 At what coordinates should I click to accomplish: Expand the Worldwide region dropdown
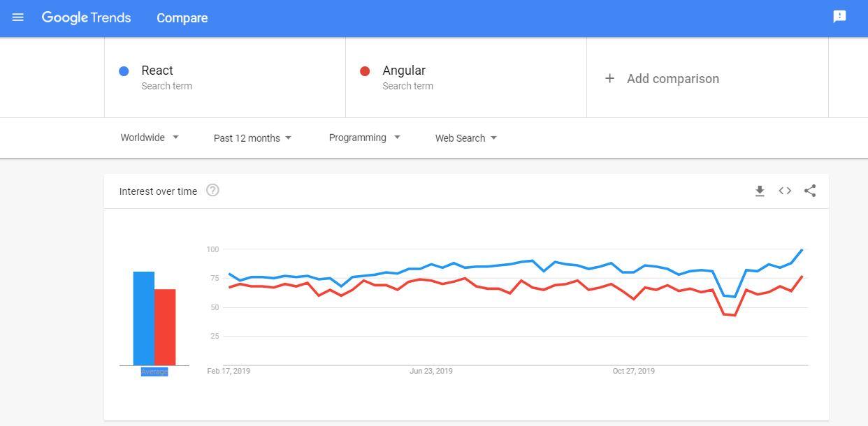150,138
